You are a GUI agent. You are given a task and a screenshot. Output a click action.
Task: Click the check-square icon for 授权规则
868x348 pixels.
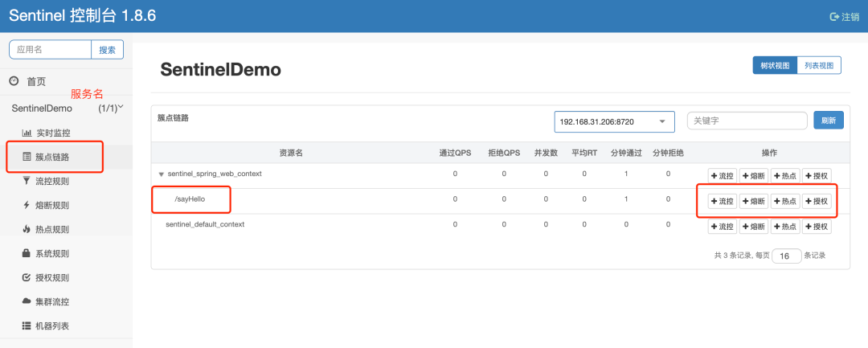pos(26,278)
